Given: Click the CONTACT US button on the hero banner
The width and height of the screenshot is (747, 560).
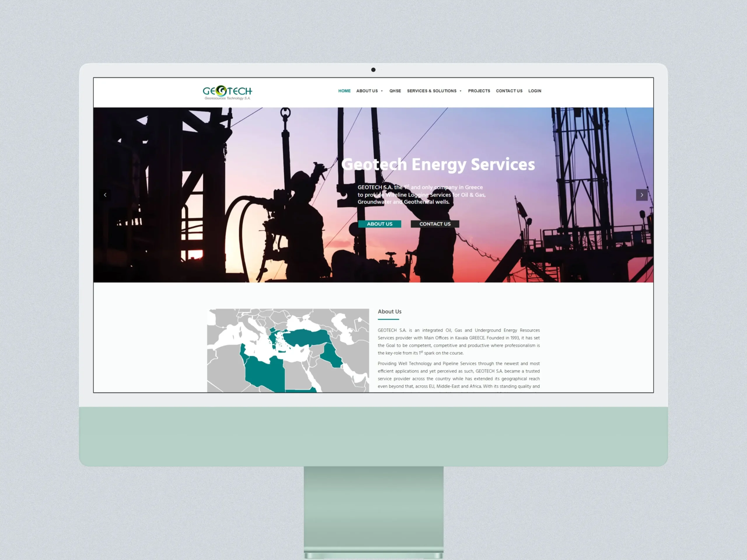Looking at the screenshot, I should [435, 224].
